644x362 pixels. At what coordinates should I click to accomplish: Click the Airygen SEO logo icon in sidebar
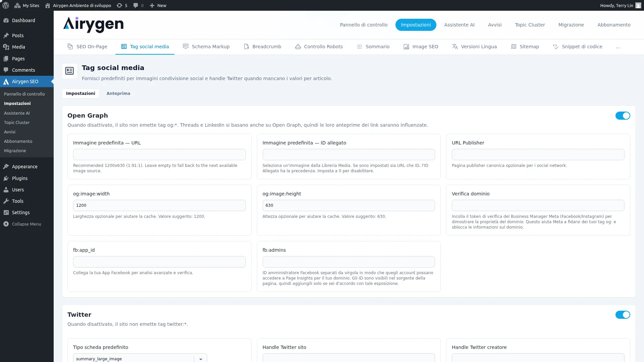[x=6, y=81]
